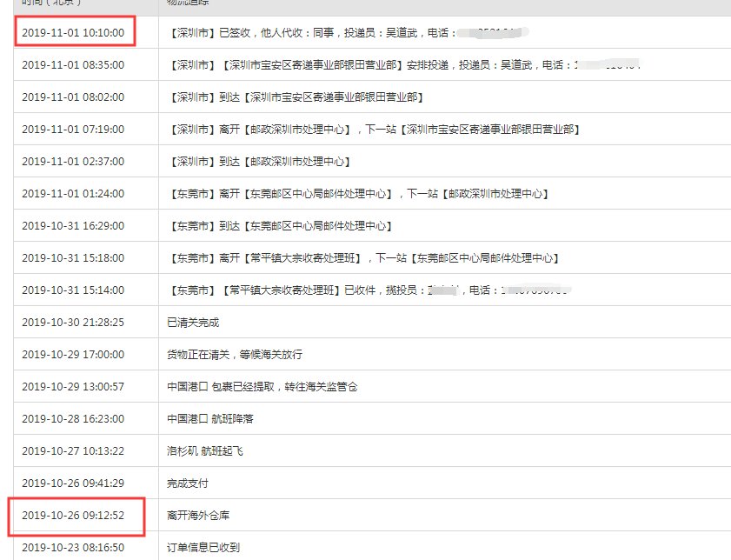Select the timestamp 2019-11-01 10:10:00
Viewport: 731px width, 560px height.
(73, 33)
